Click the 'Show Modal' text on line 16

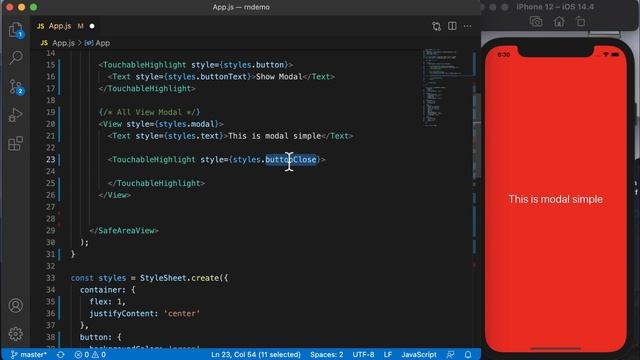pyautogui.click(x=279, y=77)
